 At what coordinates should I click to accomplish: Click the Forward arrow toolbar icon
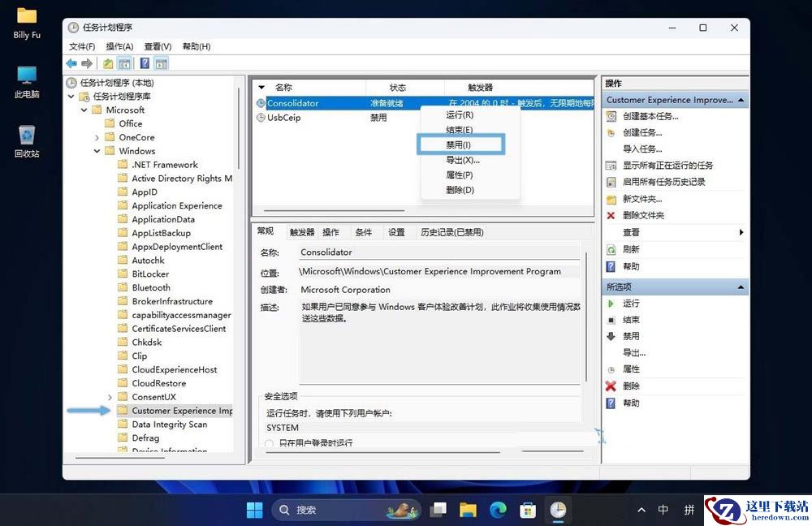click(87, 63)
